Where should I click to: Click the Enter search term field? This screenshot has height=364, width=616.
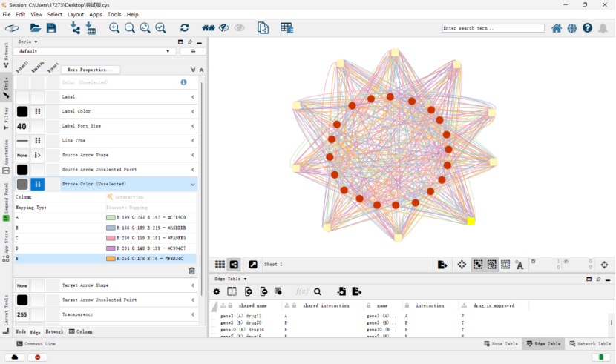(x=493, y=28)
